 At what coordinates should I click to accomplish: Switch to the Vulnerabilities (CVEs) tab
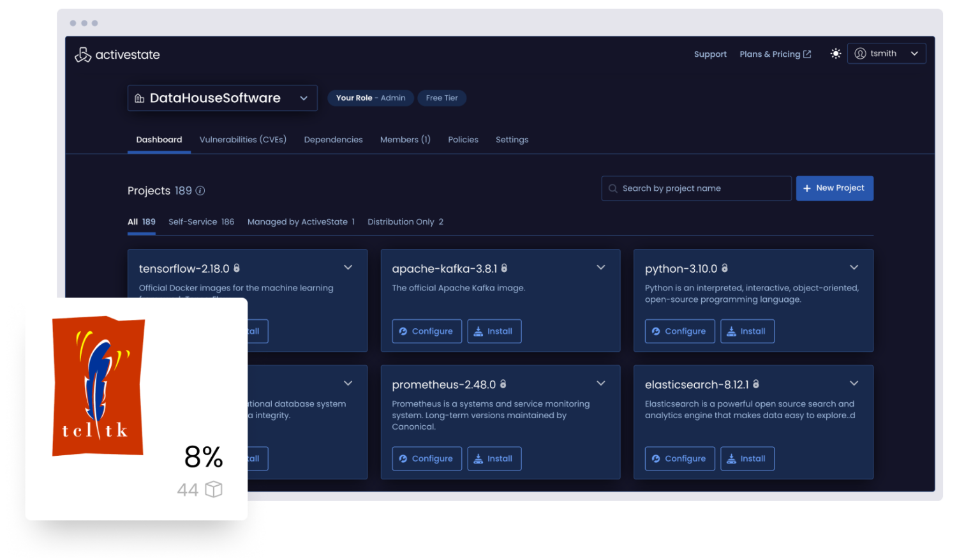tap(242, 139)
